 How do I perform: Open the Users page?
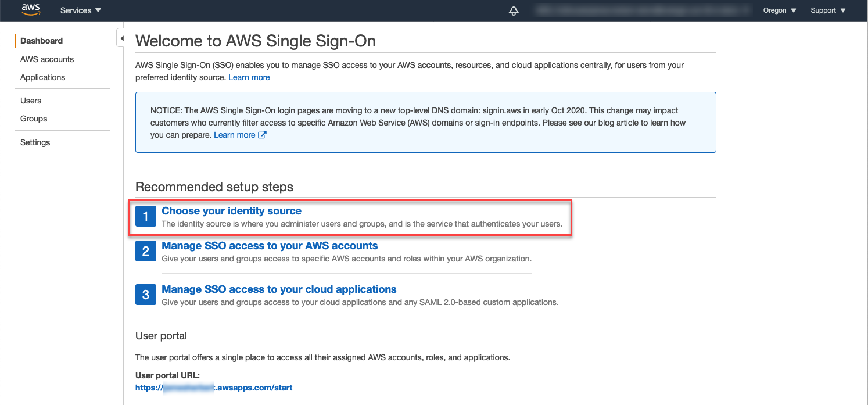point(30,101)
